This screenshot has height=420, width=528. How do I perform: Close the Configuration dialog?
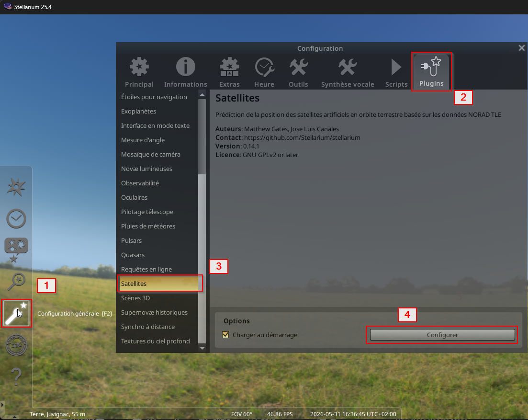[521, 48]
